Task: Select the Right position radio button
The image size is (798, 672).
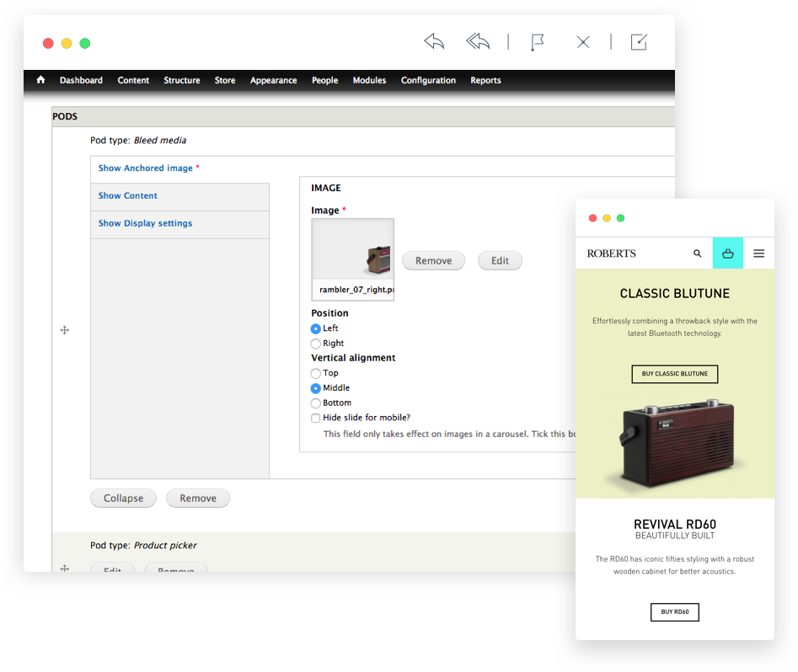Action: 316,344
